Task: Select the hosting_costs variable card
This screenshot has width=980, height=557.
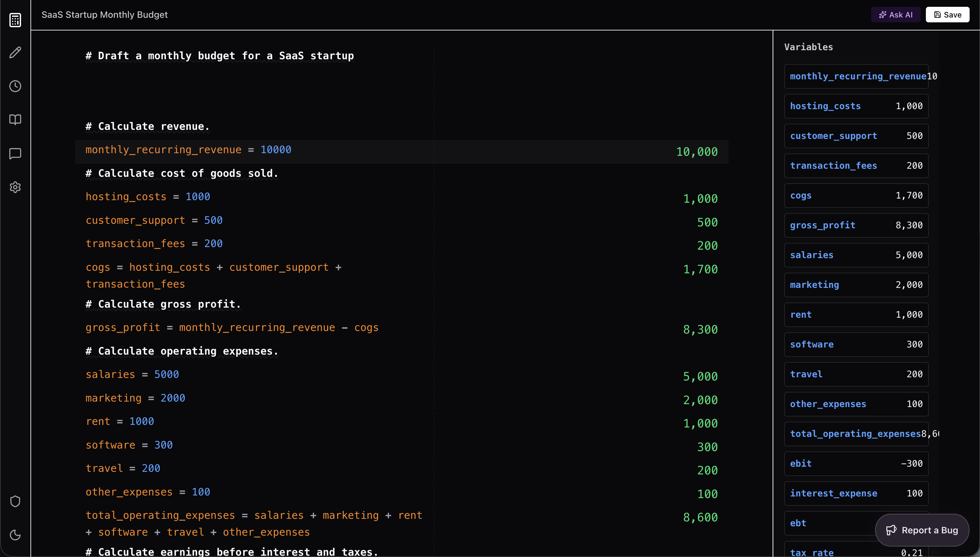Action: point(856,106)
